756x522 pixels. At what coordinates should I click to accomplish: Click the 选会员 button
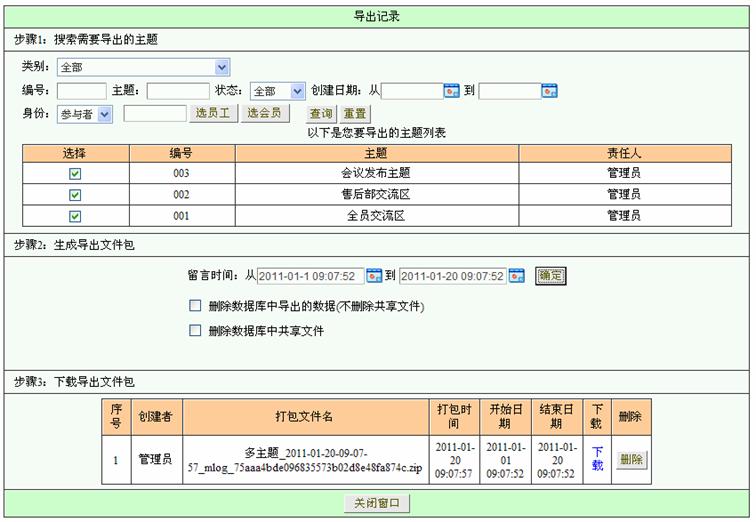(264, 113)
